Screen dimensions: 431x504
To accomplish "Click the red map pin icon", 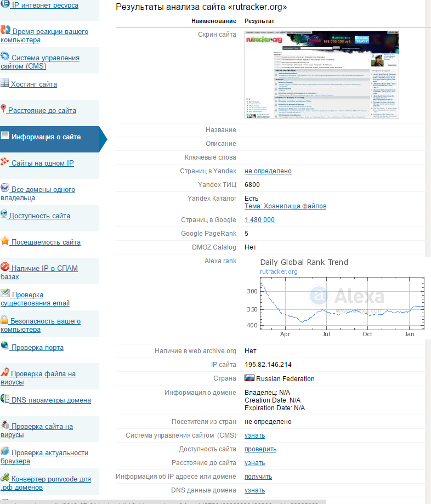I will [4, 109].
